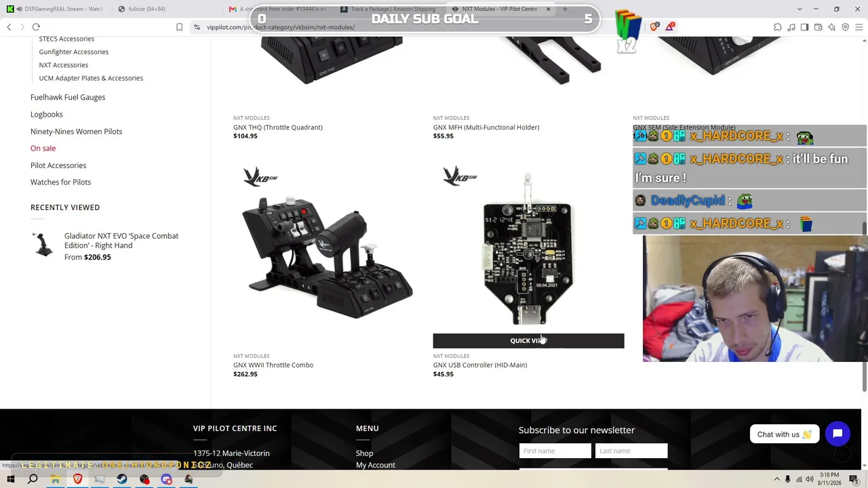The height and width of the screenshot is (488, 868).
Task: Switch to the Amazon Track a Package tab
Action: [389, 9]
